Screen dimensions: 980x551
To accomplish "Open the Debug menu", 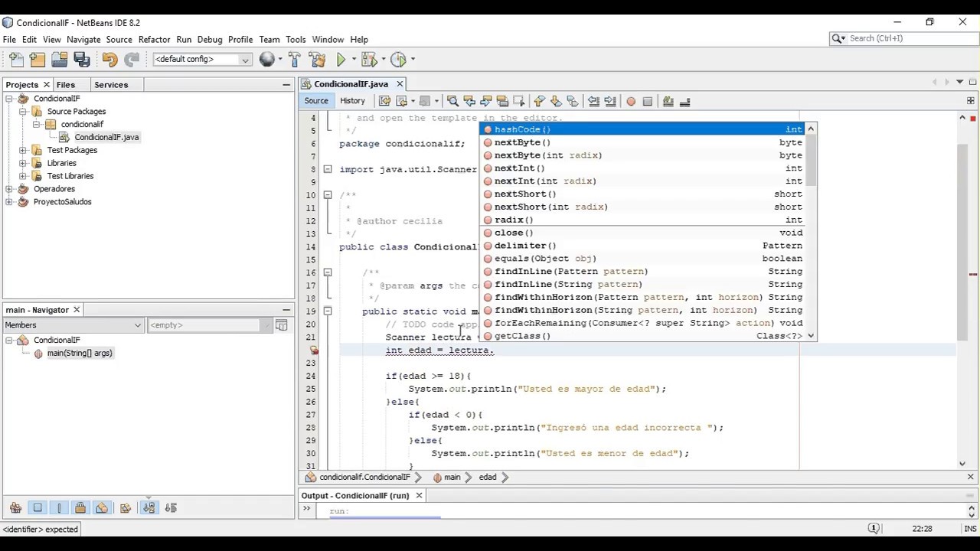I will point(210,39).
